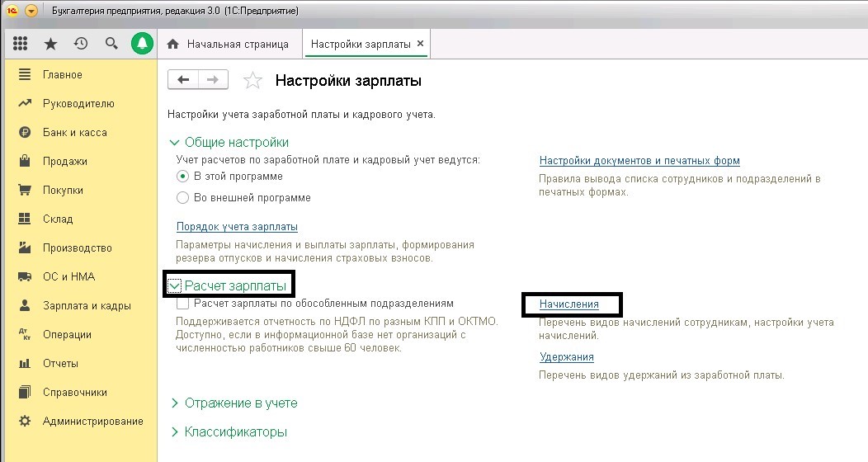The height and width of the screenshot is (462, 868).
Task: Click the Search magnifier icon
Action: tap(111, 44)
